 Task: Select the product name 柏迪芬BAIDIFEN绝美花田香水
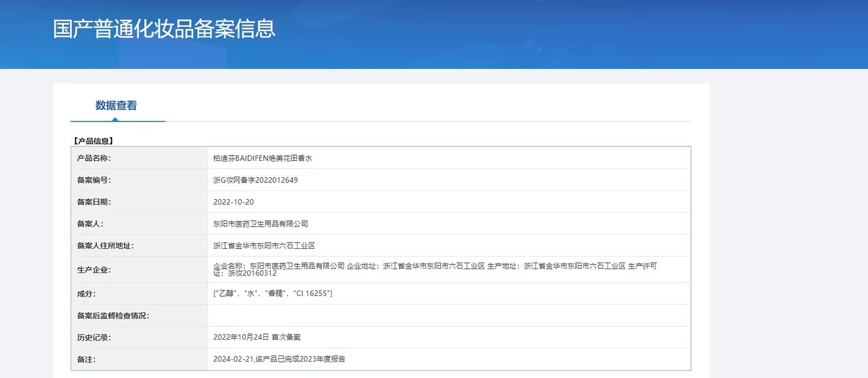click(263, 158)
